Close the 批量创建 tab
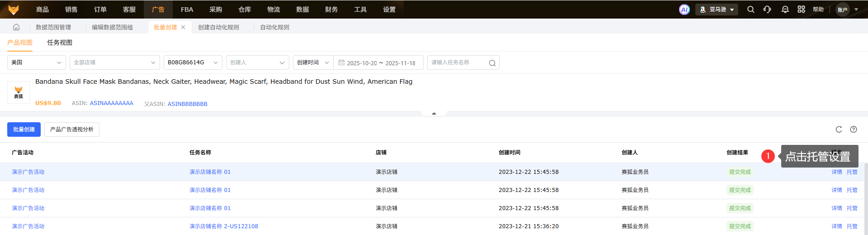Screen dimensions: 868x235 click(x=183, y=27)
